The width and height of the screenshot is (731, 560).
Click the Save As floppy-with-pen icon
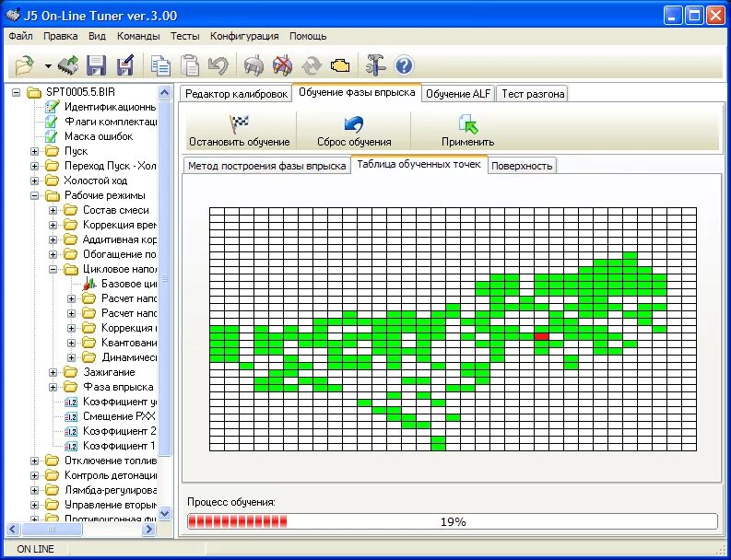click(125, 65)
